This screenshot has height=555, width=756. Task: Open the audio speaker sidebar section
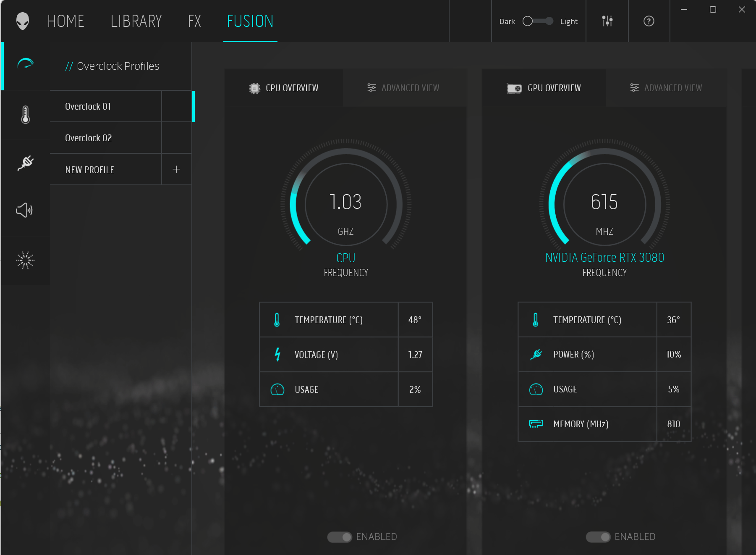25,210
